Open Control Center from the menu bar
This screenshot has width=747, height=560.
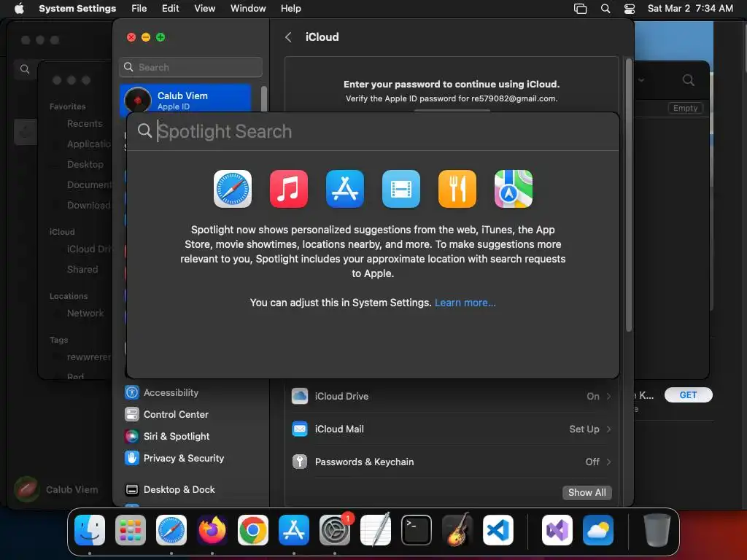(x=630, y=9)
